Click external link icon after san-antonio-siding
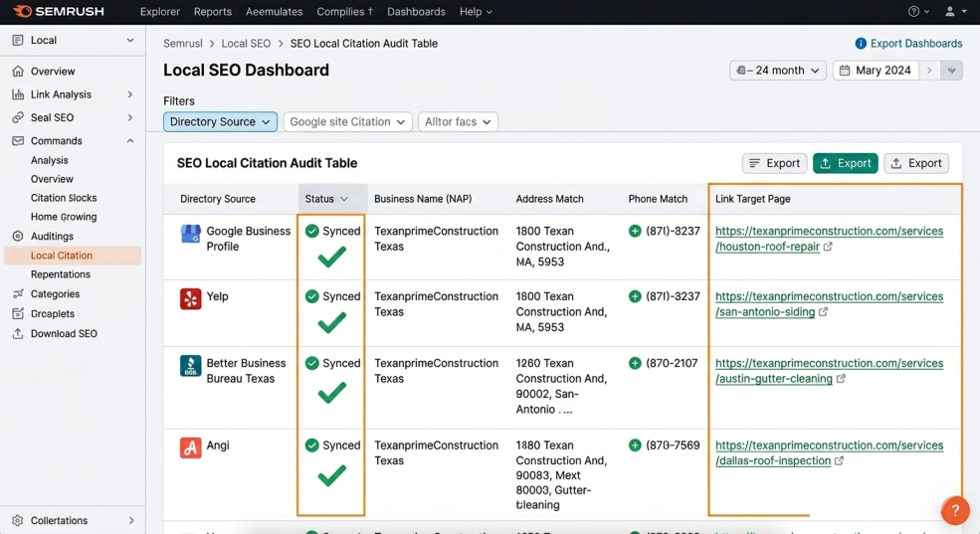 (x=824, y=311)
